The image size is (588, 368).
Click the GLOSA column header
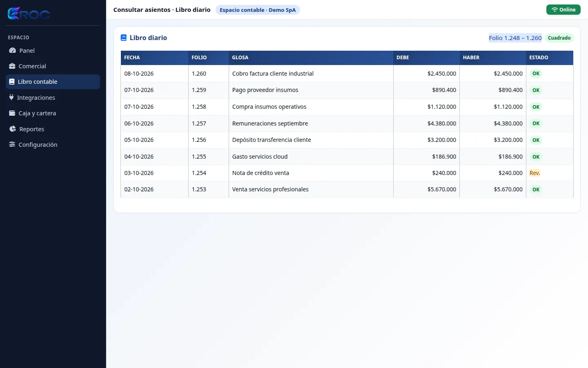point(311,58)
